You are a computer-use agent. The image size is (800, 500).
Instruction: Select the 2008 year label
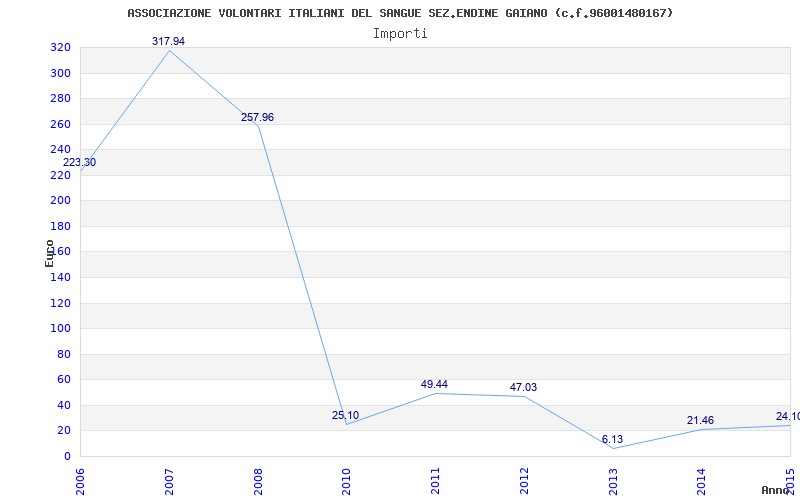258,482
